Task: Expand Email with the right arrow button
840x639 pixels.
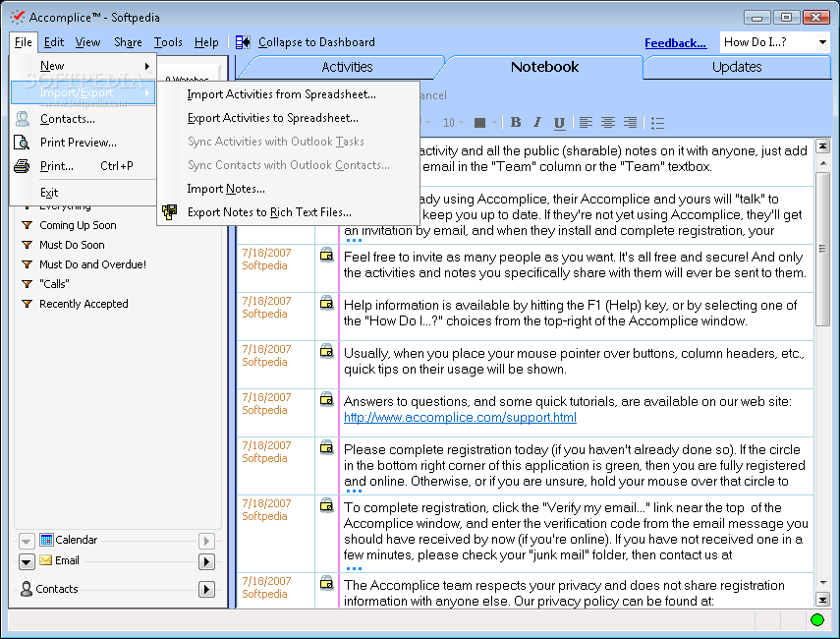Action: click(206, 561)
